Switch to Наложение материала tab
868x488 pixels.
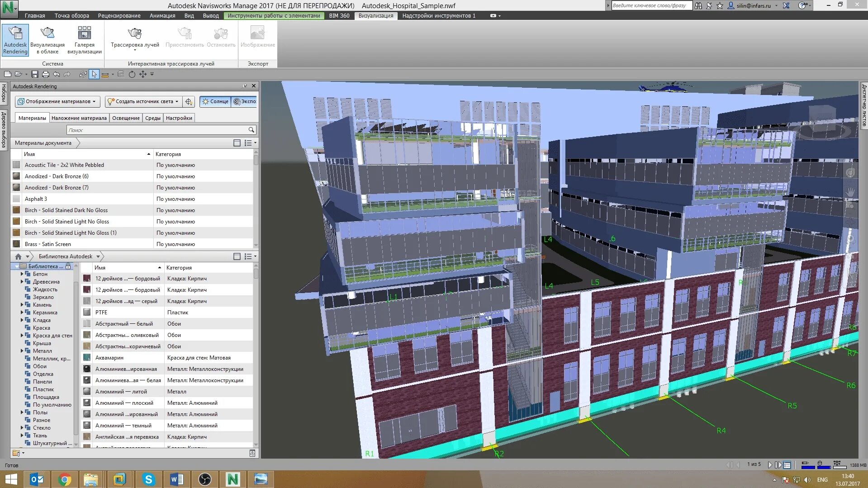pos(79,118)
